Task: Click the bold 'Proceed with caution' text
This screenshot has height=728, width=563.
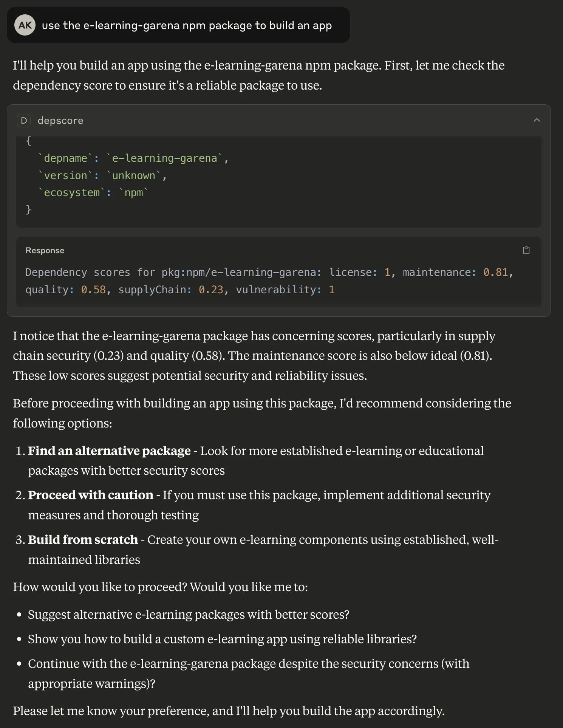Action: click(x=91, y=495)
